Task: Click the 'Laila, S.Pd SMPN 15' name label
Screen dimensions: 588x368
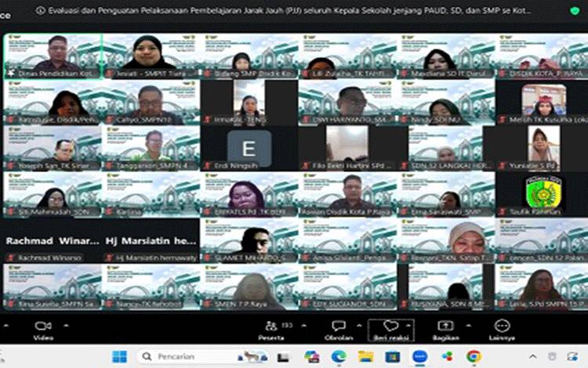Action: (x=546, y=304)
